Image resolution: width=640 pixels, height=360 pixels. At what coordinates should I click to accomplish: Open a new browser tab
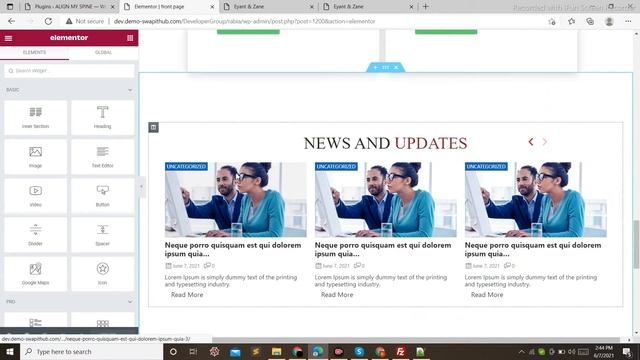click(x=425, y=7)
